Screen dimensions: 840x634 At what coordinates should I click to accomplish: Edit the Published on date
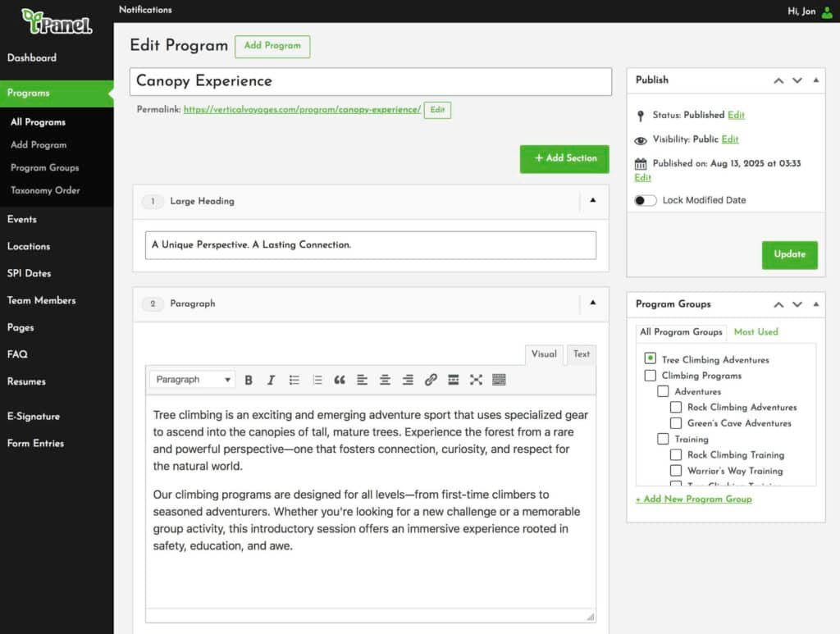[x=642, y=178]
